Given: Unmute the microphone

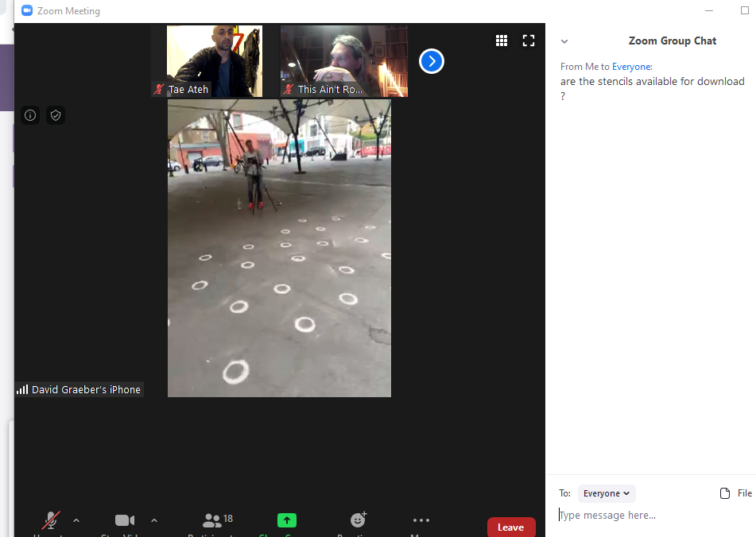Looking at the screenshot, I should coord(50,520).
